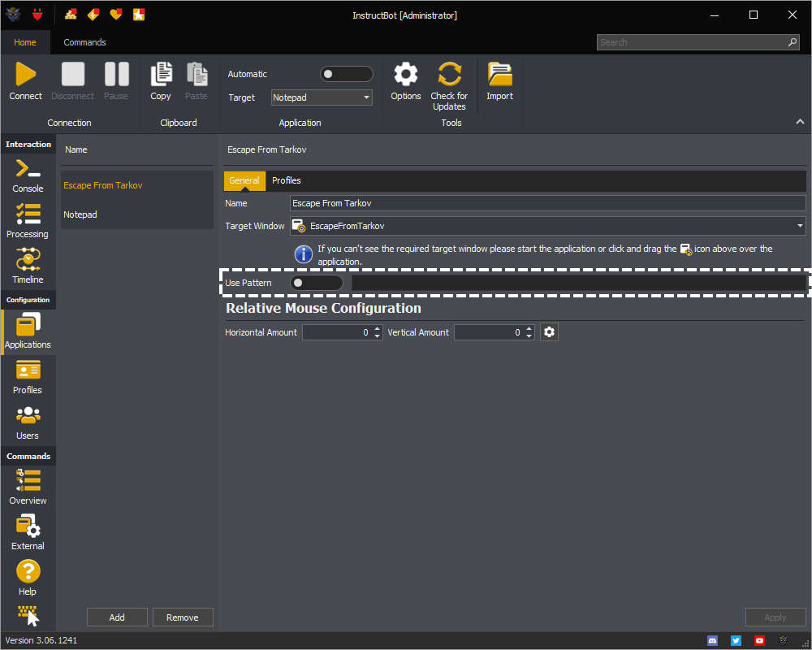
Task: Click the Use Pattern text field
Action: coord(578,283)
